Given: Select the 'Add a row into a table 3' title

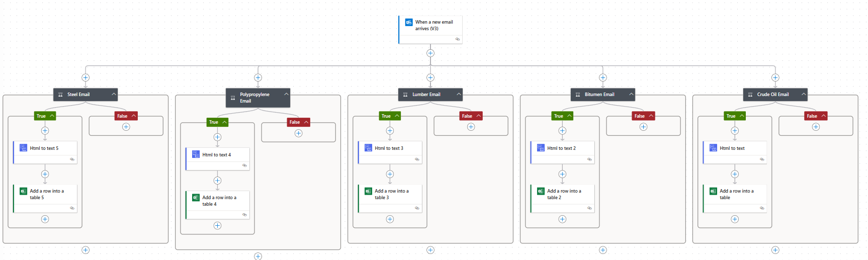Looking at the screenshot, I should (x=392, y=194).
